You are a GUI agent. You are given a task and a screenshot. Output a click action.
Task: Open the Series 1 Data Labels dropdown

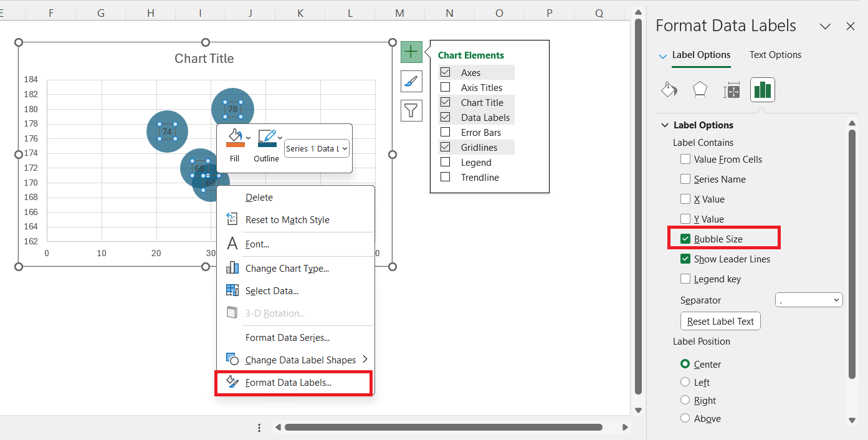pos(317,148)
